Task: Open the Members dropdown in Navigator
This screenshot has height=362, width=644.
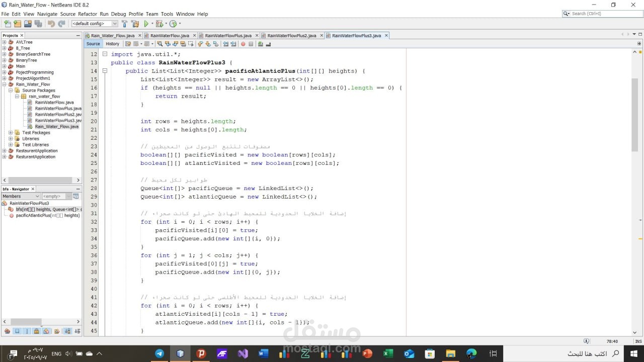Action: (x=20, y=196)
